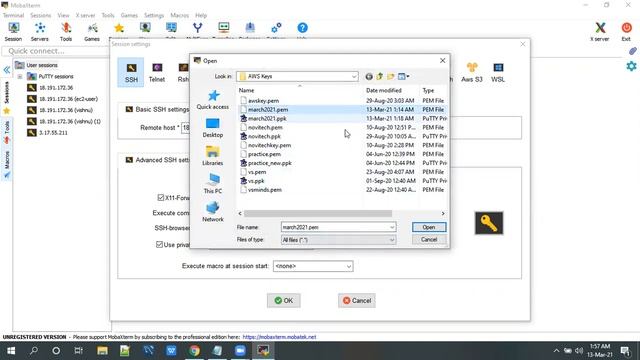Toggle the Use private key checkbox
Viewport: 640px width, 360px height.
(159, 244)
